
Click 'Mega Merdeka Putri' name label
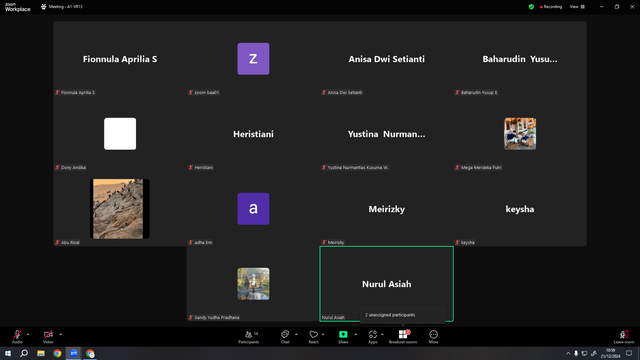pyautogui.click(x=481, y=167)
